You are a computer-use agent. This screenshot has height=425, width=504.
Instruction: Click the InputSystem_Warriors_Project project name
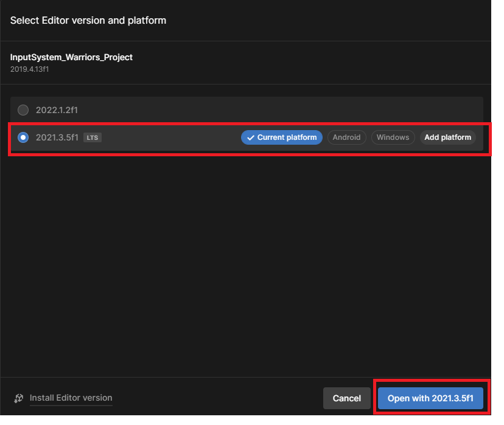click(71, 57)
